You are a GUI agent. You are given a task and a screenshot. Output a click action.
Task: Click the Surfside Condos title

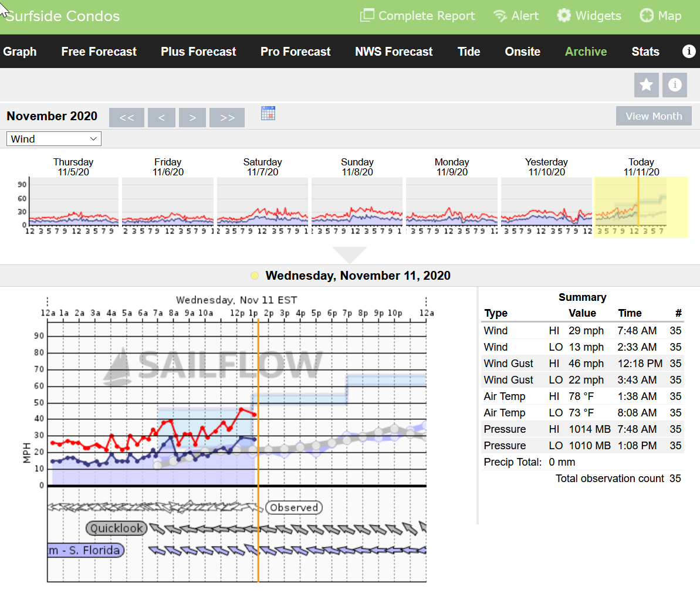[62, 16]
